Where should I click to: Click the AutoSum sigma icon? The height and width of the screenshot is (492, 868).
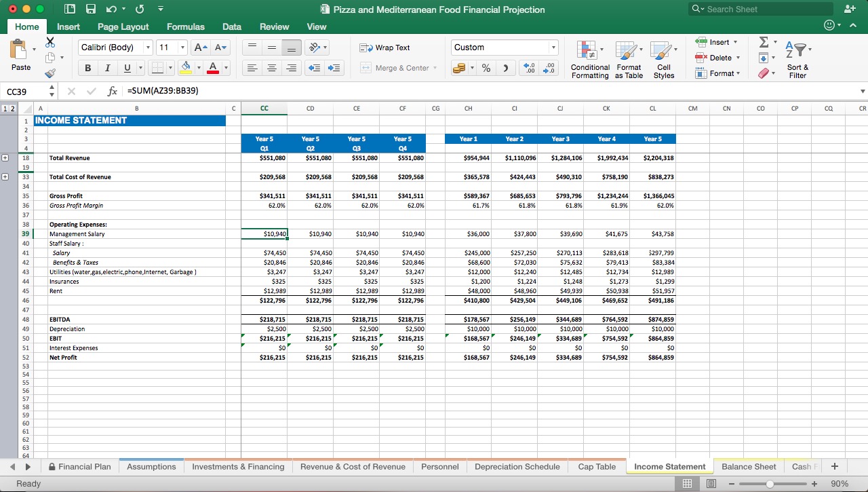[x=764, y=42]
